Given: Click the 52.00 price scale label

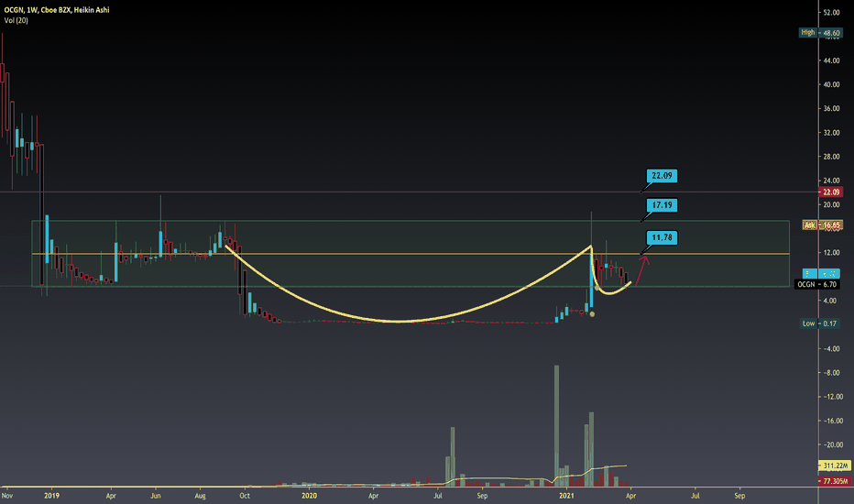Looking at the screenshot, I should [832, 13].
